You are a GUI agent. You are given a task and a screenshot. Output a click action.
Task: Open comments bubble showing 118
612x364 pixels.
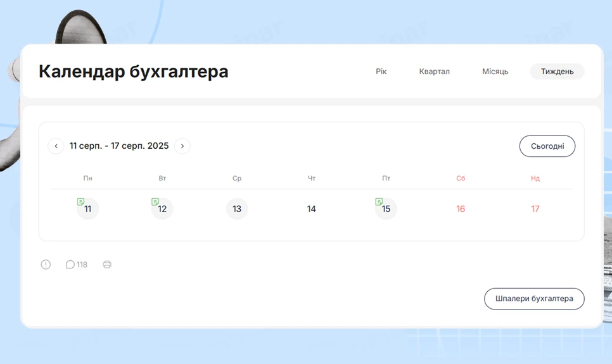tap(77, 265)
